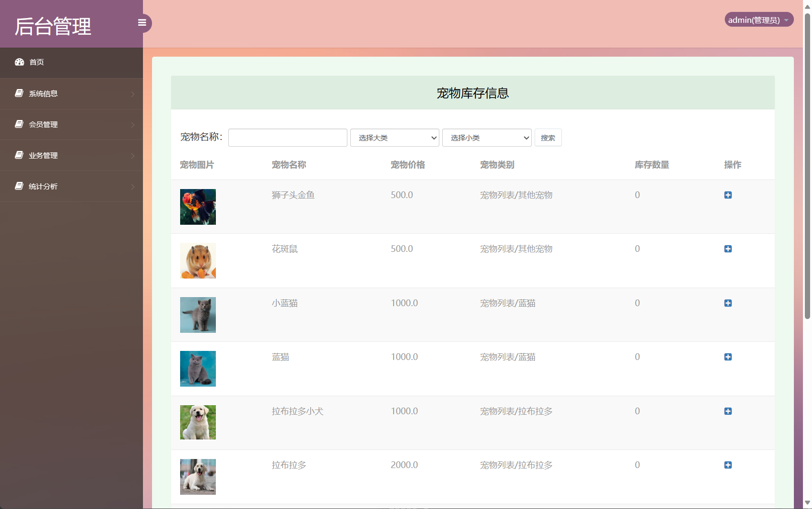Click 1000.0 price in 小蓝猫 row
812x509 pixels.
404,303
